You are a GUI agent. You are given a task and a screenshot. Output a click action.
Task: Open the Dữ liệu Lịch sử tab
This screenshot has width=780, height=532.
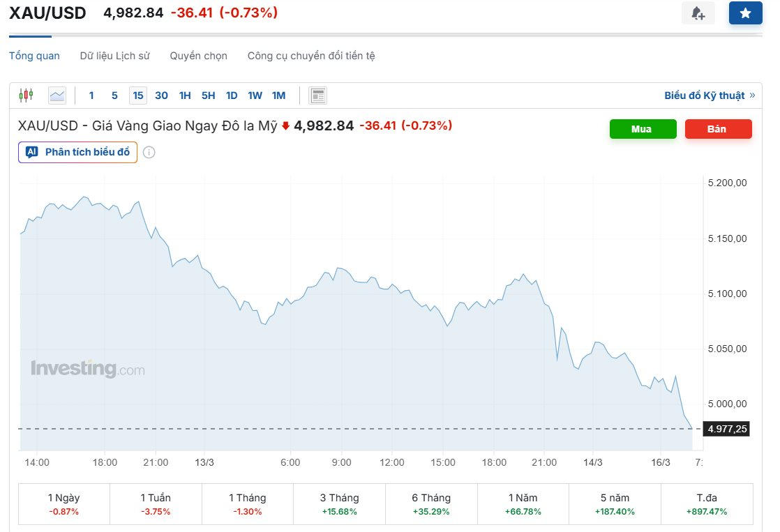point(114,56)
